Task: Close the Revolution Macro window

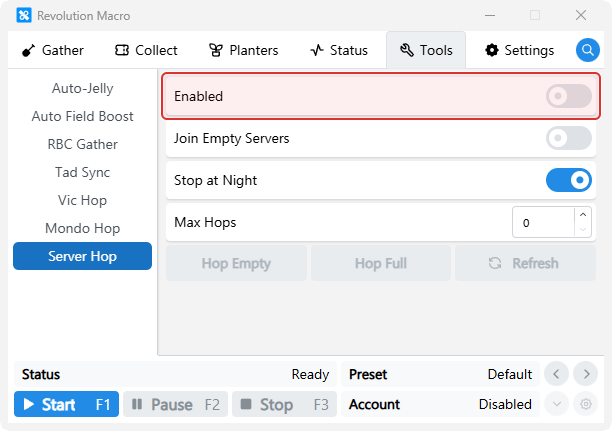Action: pyautogui.click(x=581, y=16)
